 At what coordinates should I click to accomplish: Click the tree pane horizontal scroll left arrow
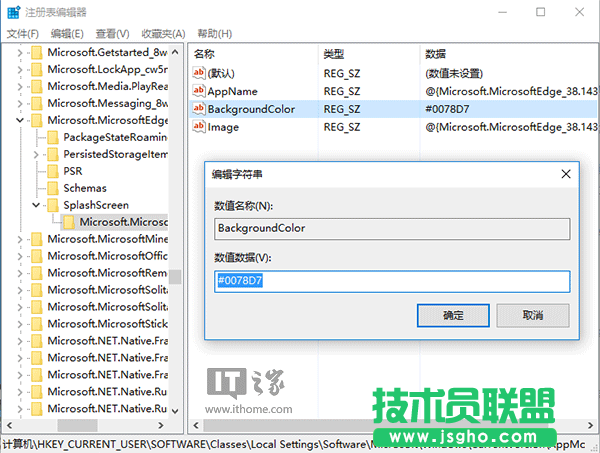[10, 425]
